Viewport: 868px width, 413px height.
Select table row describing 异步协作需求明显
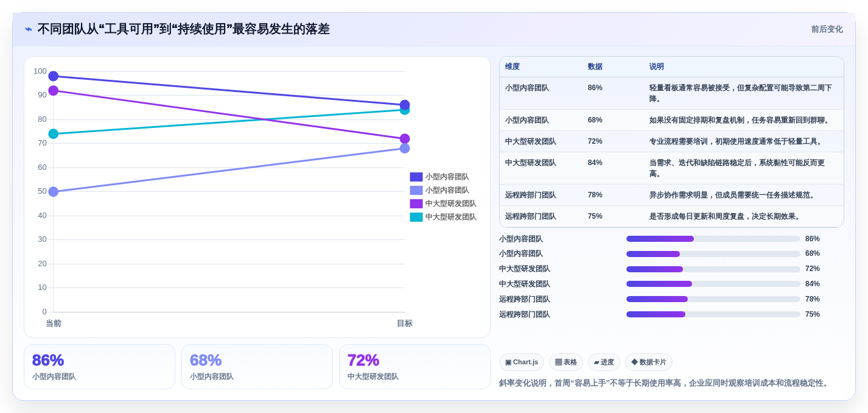[x=671, y=195]
